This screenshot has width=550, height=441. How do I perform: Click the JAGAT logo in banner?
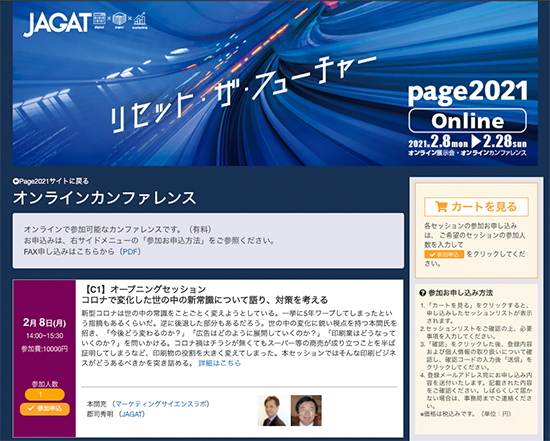58,24
